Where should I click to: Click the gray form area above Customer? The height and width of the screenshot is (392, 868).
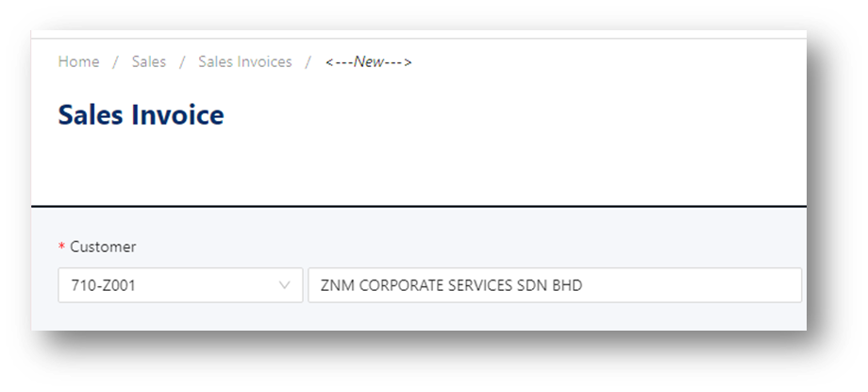tap(419, 223)
